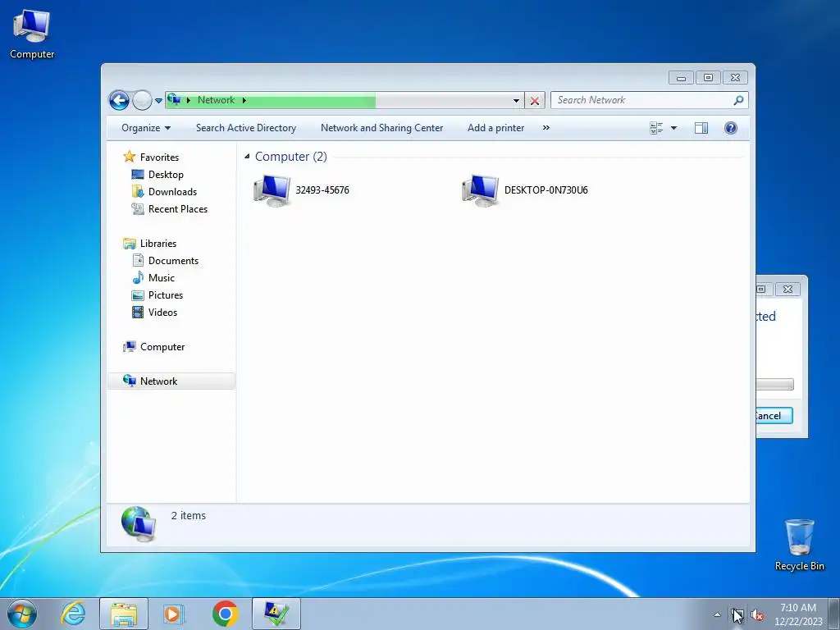Viewport: 840px width, 630px height.
Task: Click the Music note icon in sidebar
Action: pyautogui.click(x=138, y=277)
